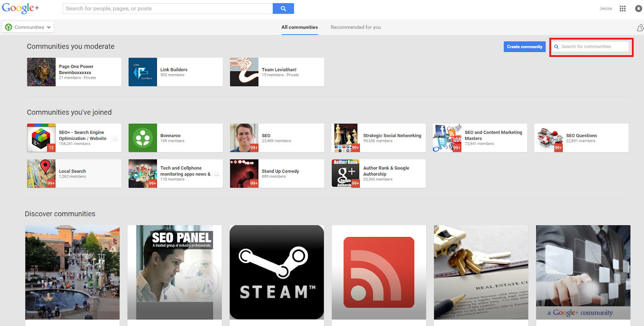Viewport: 644px width, 326px height.
Task: Click the search-communities magnifier icon
Action: 556,47
